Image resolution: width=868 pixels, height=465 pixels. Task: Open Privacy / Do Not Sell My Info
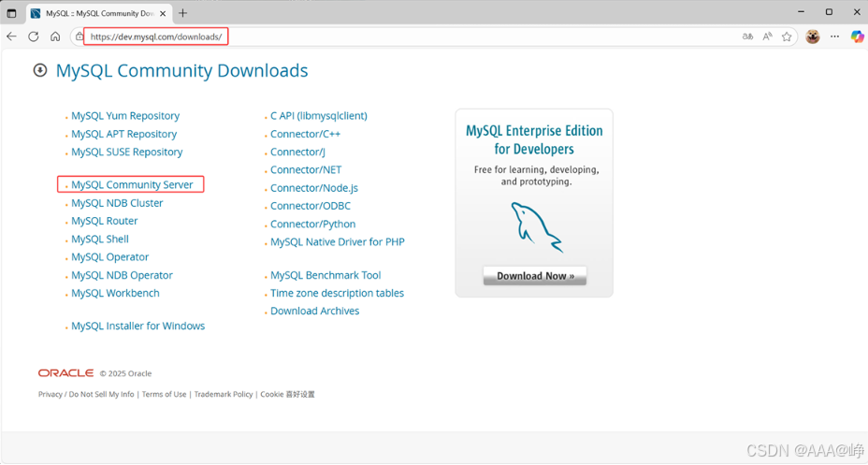pyautogui.click(x=86, y=394)
